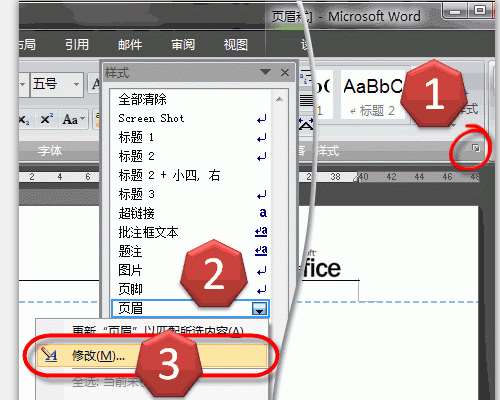Close the Styles (样式) panel
Viewport: 500px width, 400px height.
pos(285,72)
